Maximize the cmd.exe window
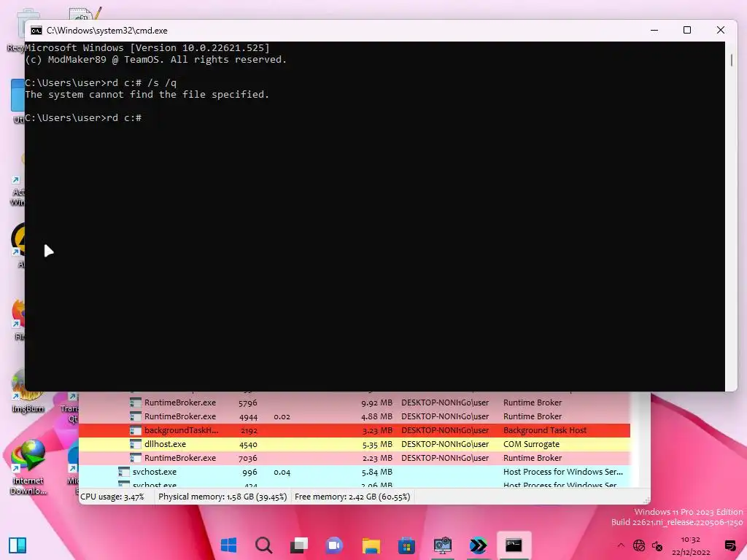The image size is (747, 560). point(687,30)
